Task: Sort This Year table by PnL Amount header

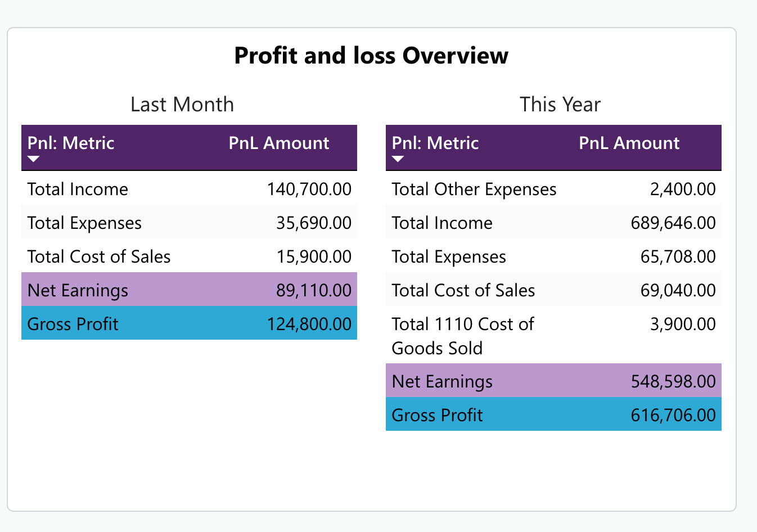Action: pyautogui.click(x=629, y=143)
